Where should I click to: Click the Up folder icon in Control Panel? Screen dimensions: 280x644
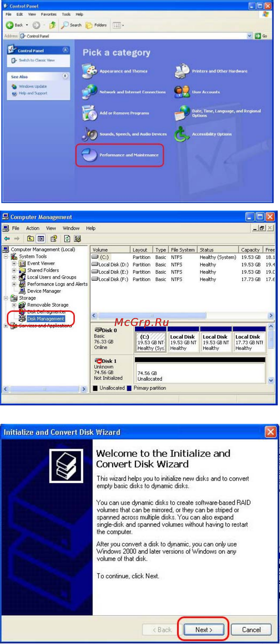(x=52, y=25)
